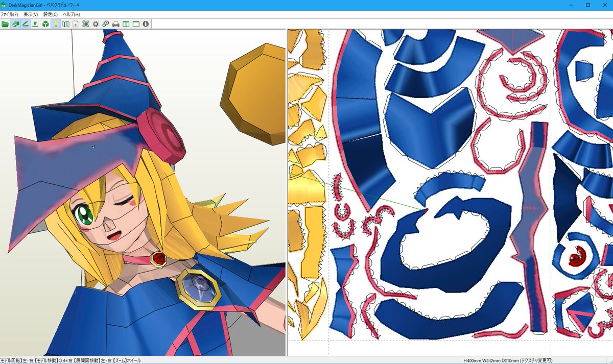The image size is (613, 364).
Task: Click the green eye link icon
Action: click(x=106, y=24)
